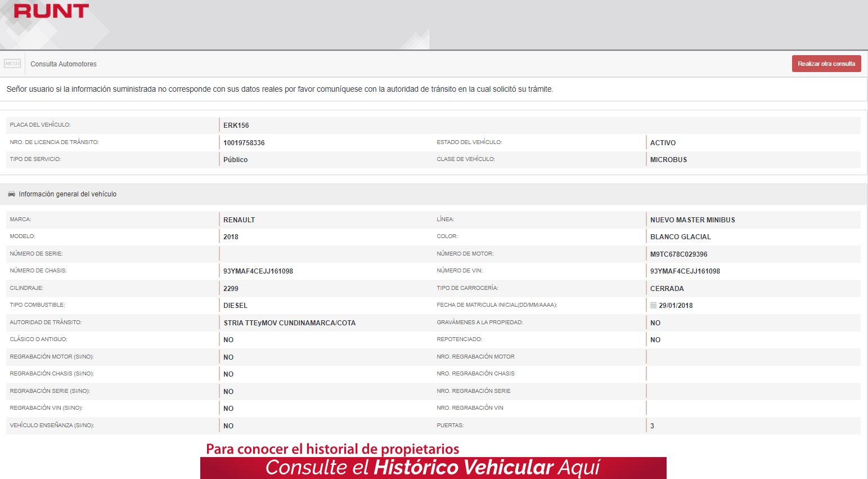This screenshot has width=868, height=479.
Task: Click the Para conocer el historial de propietarios text
Action: point(332,449)
